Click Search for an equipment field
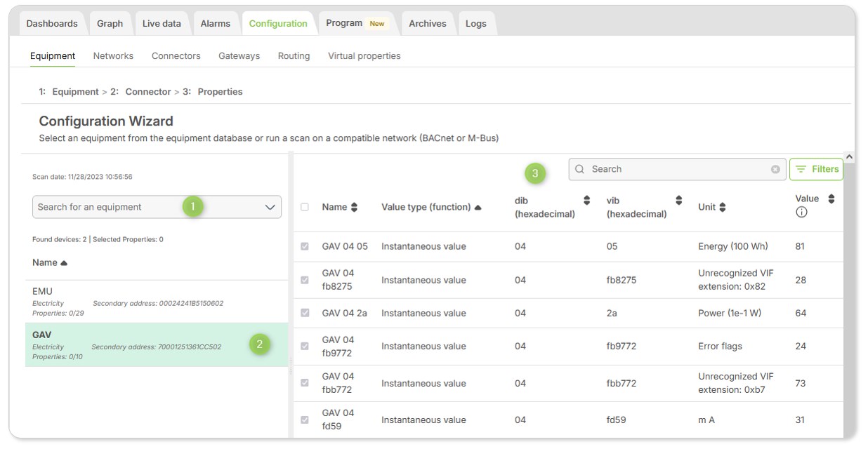 pyautogui.click(x=157, y=207)
